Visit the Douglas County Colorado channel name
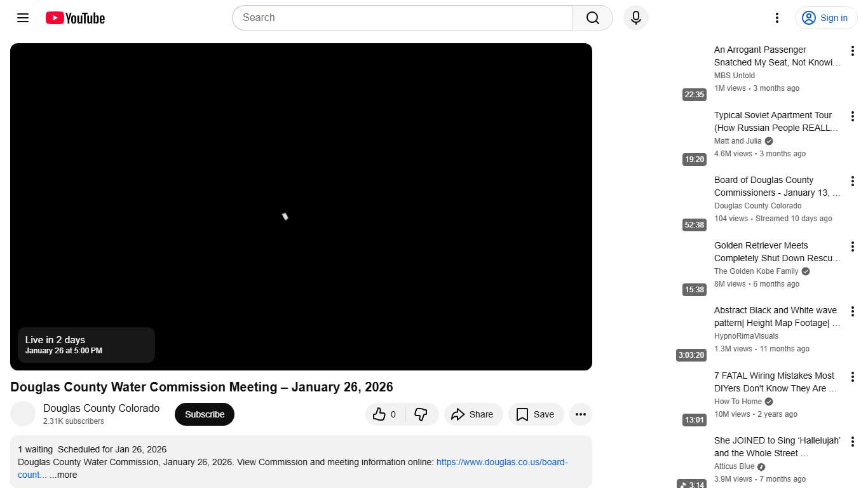Screen dimensions: 868x488 tap(101, 408)
